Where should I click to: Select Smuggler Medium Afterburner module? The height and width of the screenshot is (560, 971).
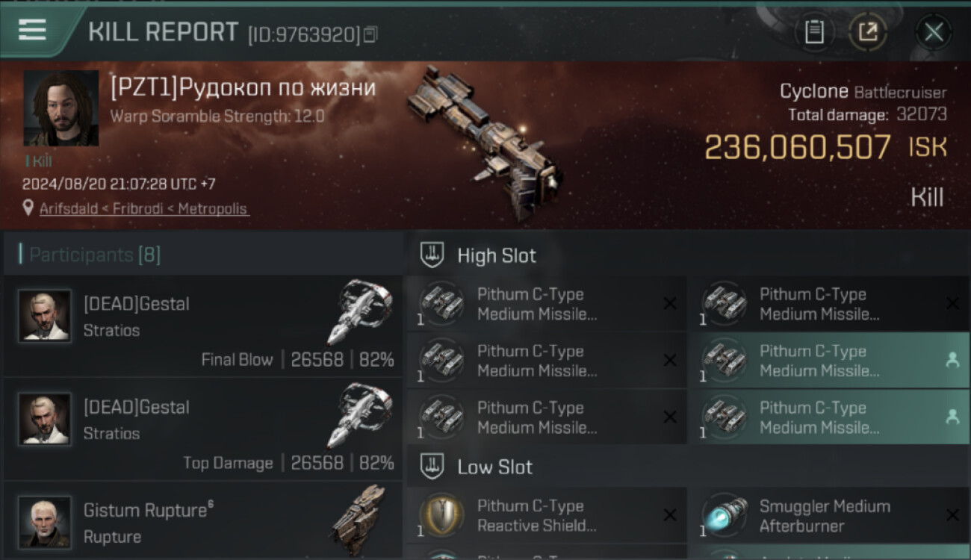point(829,515)
